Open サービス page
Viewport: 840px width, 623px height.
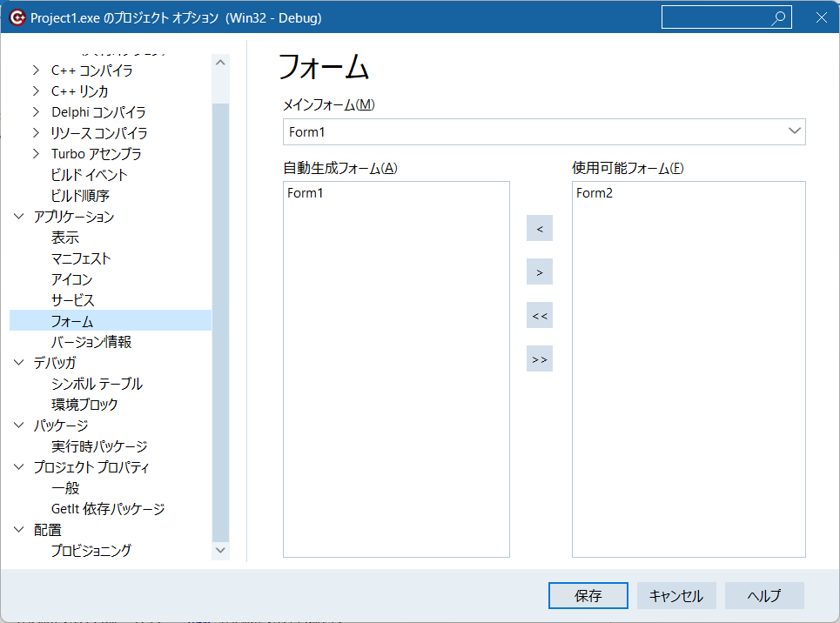pos(72,300)
